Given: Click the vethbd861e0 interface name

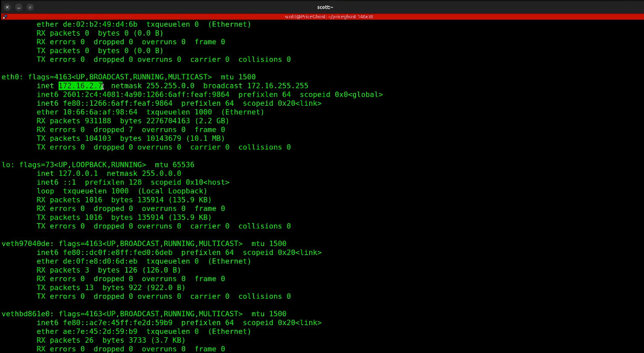Looking at the screenshot, I should click(x=25, y=314).
